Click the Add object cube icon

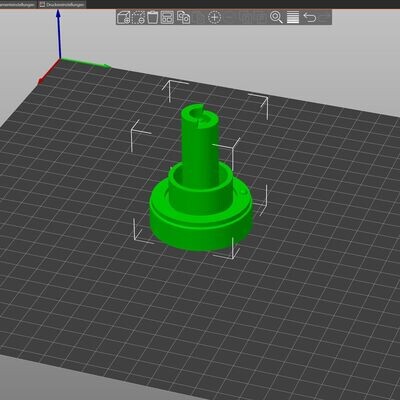coord(124,17)
